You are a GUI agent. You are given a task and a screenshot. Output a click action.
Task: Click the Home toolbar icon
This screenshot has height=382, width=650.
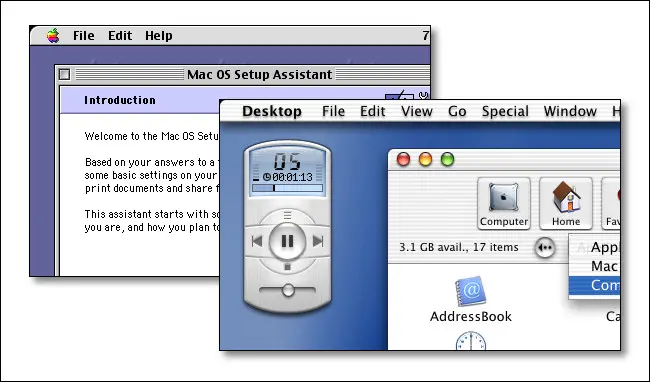click(x=566, y=203)
